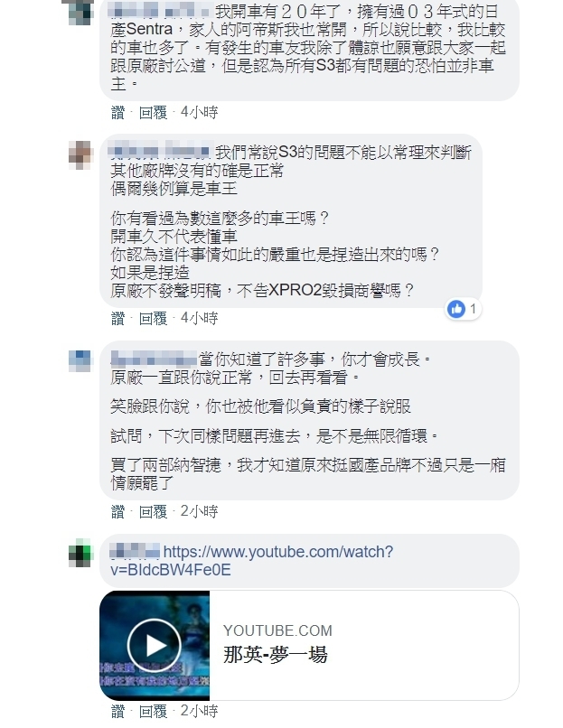Reply to the XPRO2 comment via 回覆
The width and height of the screenshot is (563, 728).
[153, 318]
